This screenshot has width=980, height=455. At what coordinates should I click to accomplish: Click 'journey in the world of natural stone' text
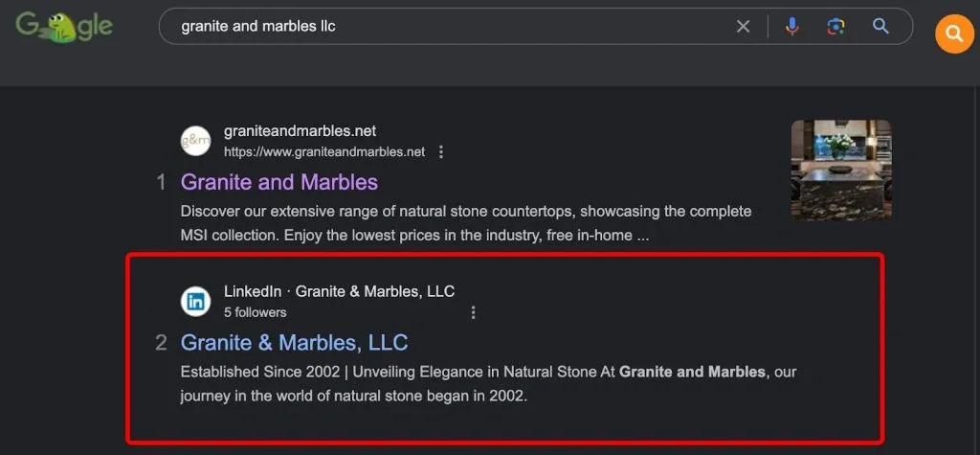301,397
